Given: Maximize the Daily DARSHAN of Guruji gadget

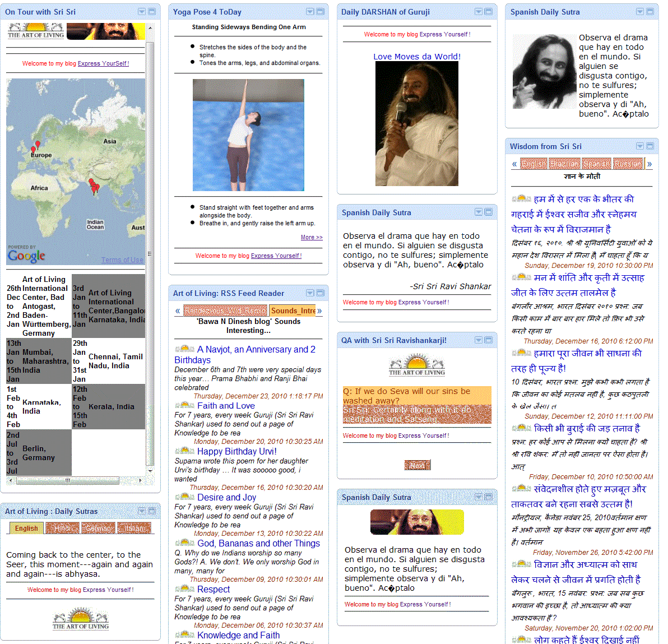Looking at the screenshot, I should [x=489, y=12].
